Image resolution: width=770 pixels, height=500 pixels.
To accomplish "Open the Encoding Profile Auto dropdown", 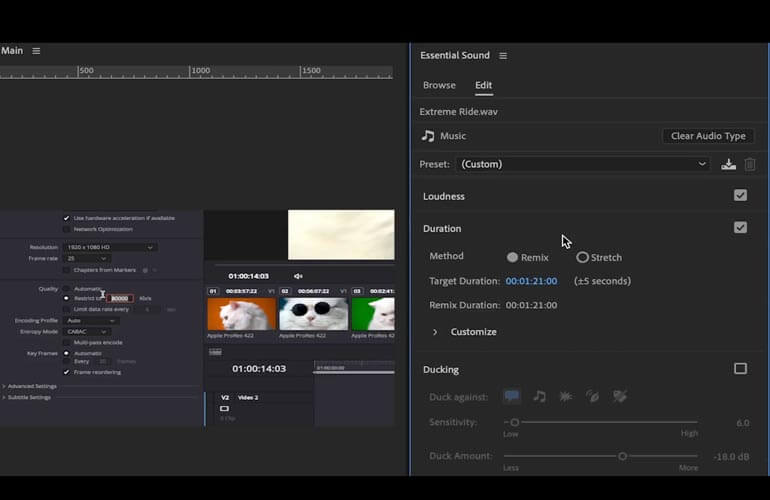I will click(x=91, y=321).
